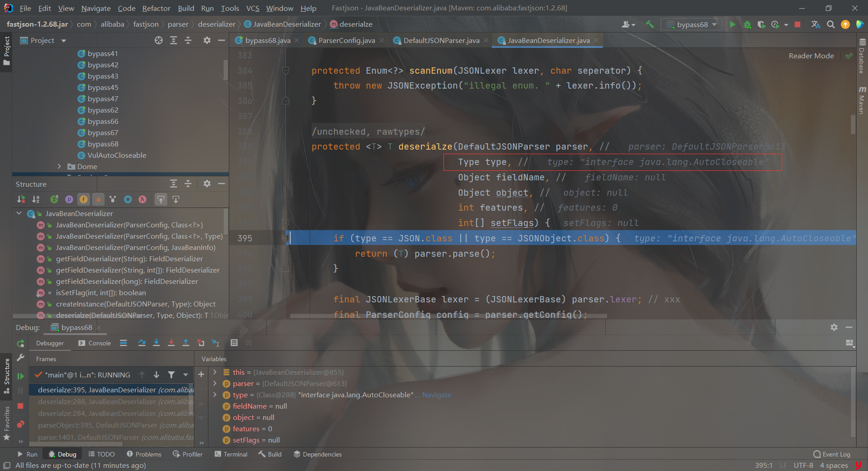Click the orange update arrow icon
This screenshot has height=471, width=868.
point(845,24)
